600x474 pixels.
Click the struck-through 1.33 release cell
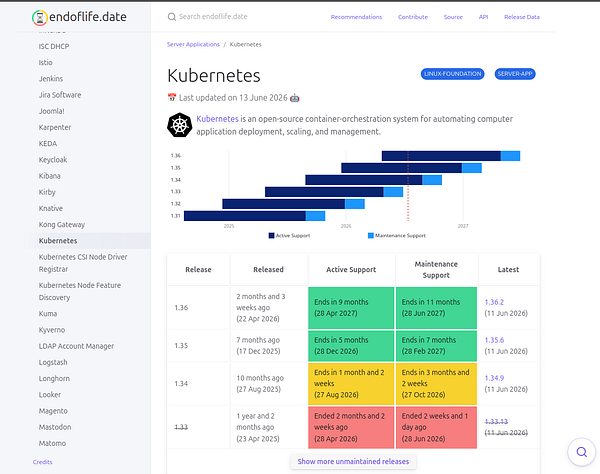pos(198,427)
